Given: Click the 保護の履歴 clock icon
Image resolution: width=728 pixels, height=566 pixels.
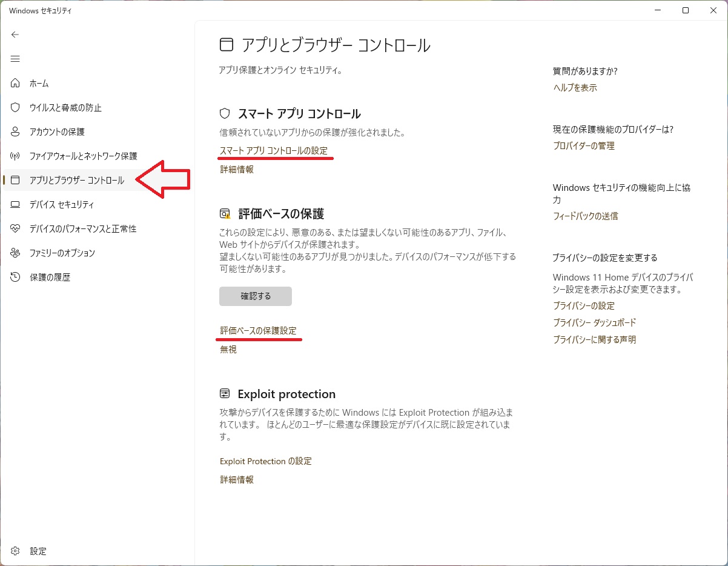Looking at the screenshot, I should 16,277.
